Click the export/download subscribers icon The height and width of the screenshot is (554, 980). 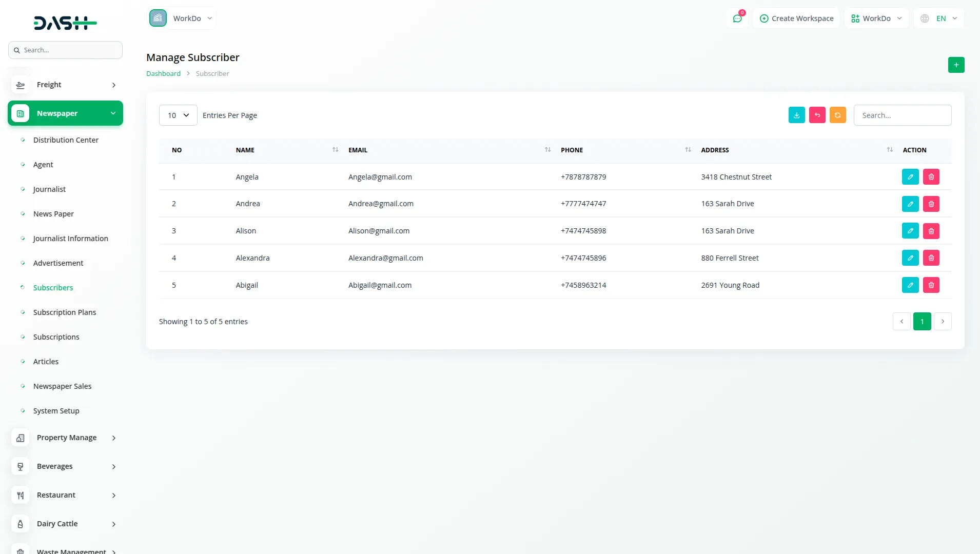coord(796,115)
